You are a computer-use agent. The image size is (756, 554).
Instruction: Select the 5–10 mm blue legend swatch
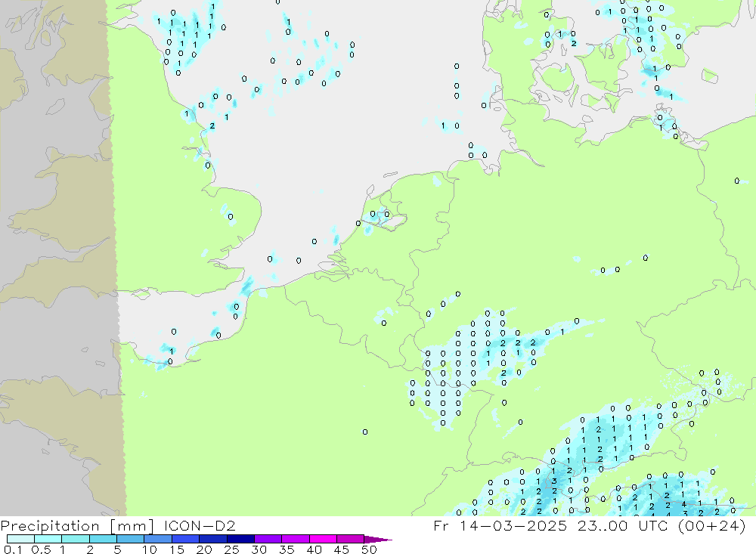pyautogui.click(x=131, y=539)
